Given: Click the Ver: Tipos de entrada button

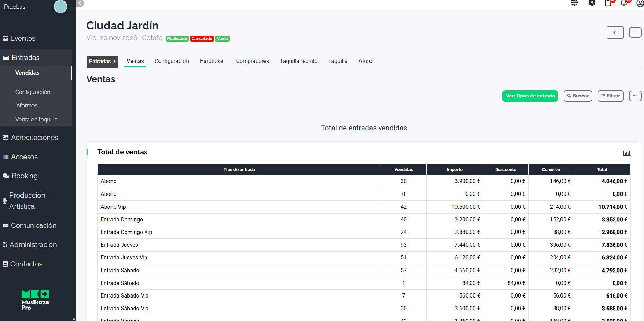Looking at the screenshot, I should coord(530,96).
